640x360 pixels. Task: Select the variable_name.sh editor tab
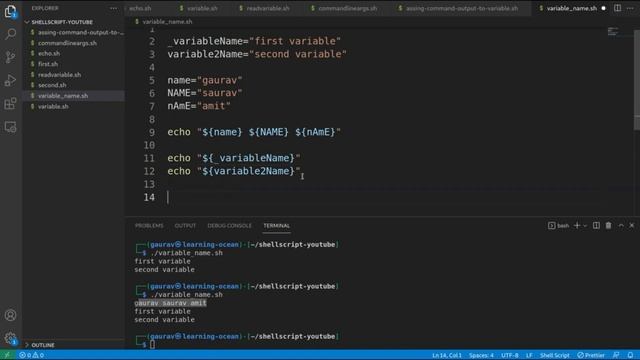[571, 8]
